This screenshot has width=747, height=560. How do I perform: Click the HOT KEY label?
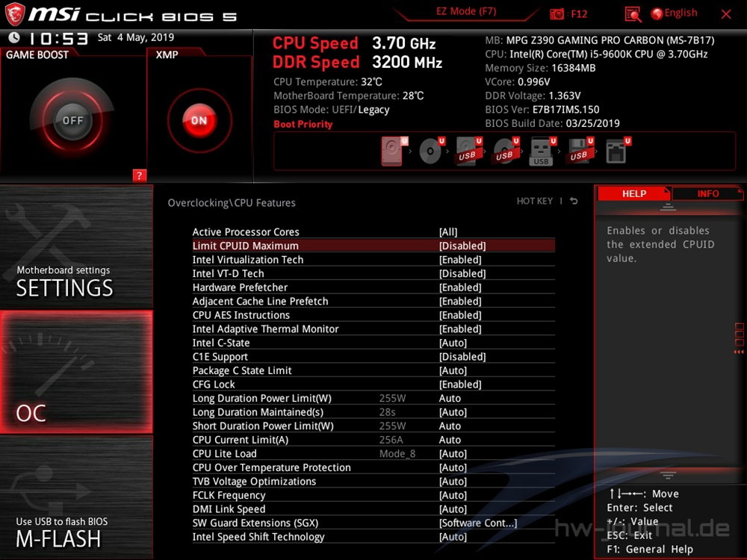[x=535, y=201]
